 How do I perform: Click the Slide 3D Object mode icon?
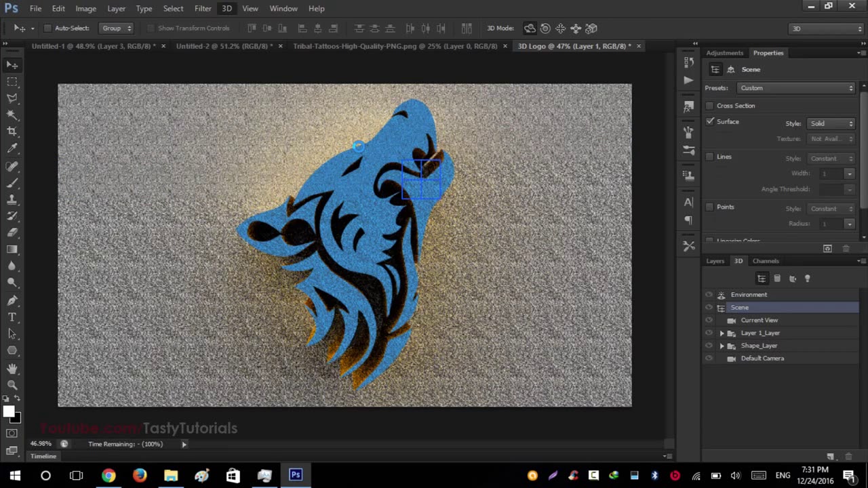pyautogui.click(x=576, y=28)
